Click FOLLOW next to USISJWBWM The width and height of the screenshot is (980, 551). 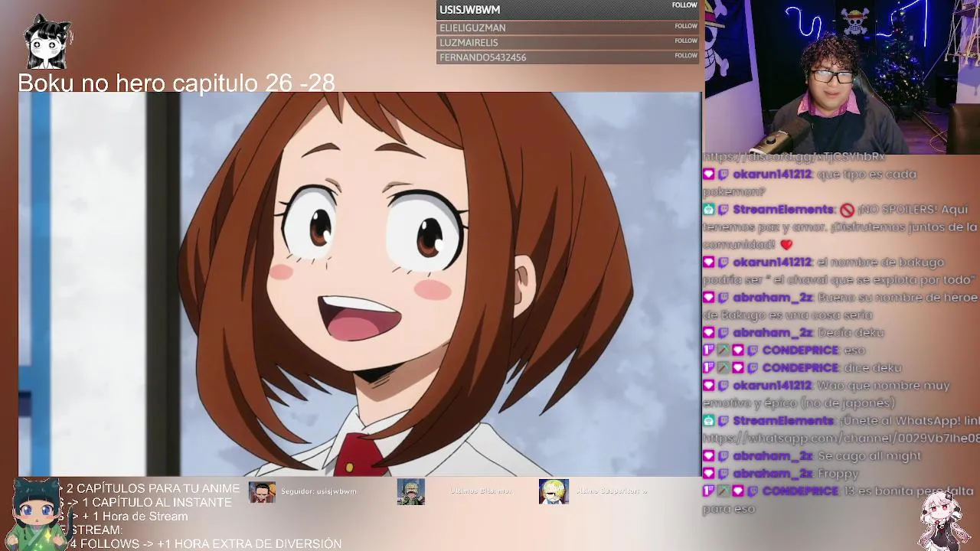[684, 5]
